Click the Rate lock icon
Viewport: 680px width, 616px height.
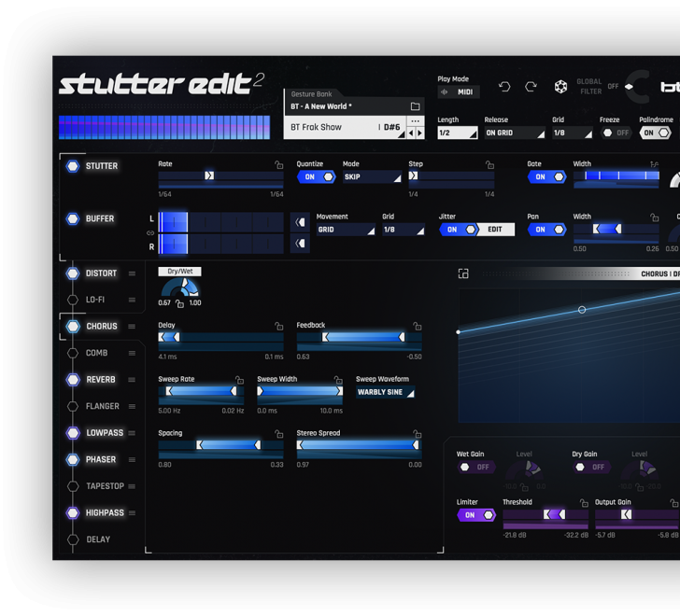(279, 164)
